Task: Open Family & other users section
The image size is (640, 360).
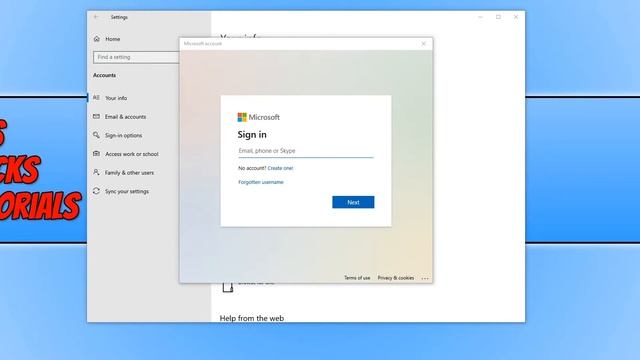Action: 128,173
